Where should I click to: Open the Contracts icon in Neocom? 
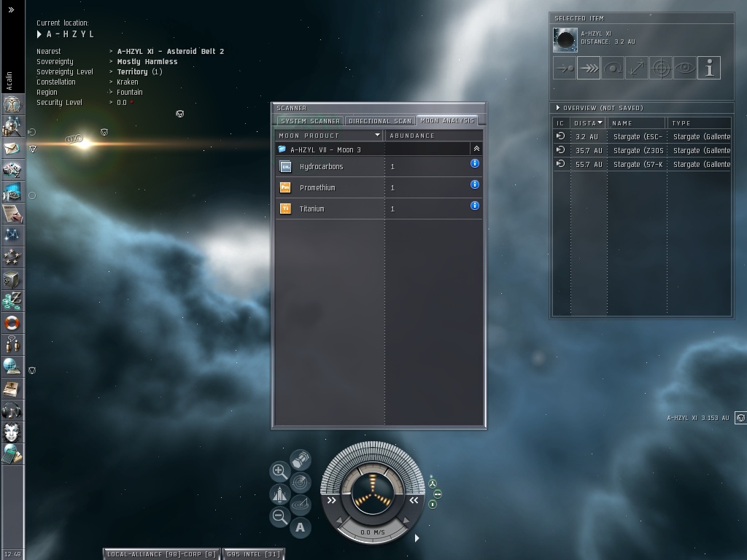(x=12, y=214)
